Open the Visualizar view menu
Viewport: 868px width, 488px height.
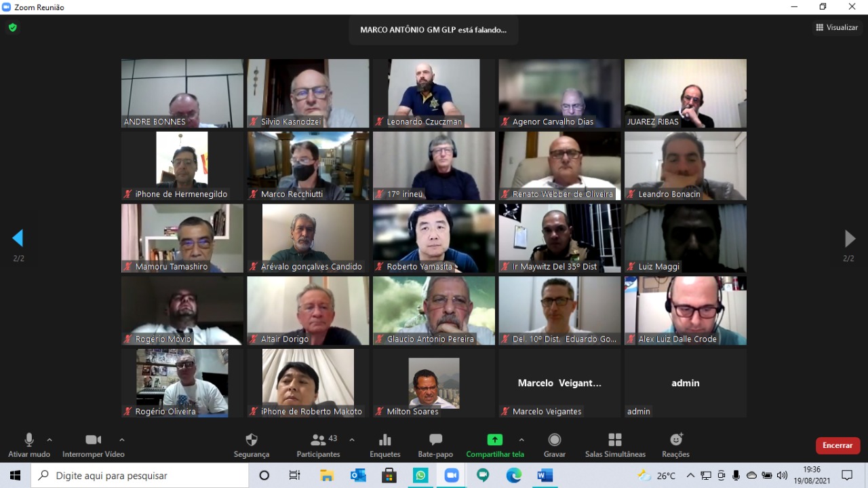(x=837, y=28)
